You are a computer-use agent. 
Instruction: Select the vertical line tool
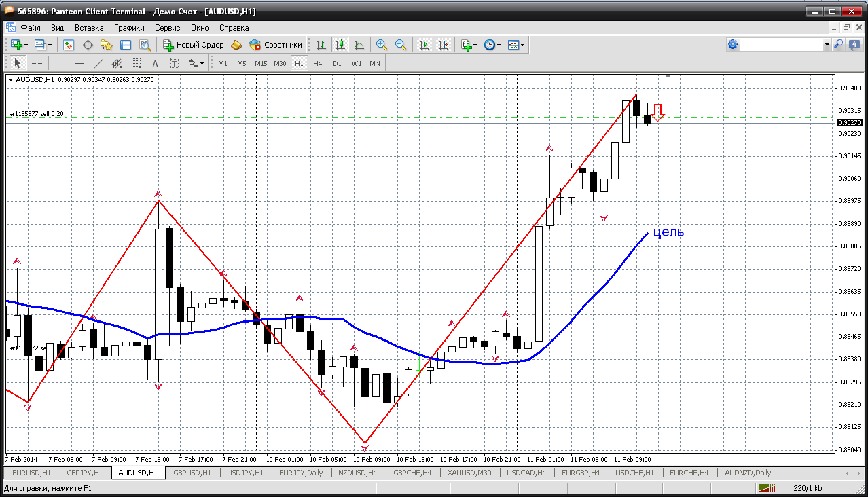pos(60,63)
